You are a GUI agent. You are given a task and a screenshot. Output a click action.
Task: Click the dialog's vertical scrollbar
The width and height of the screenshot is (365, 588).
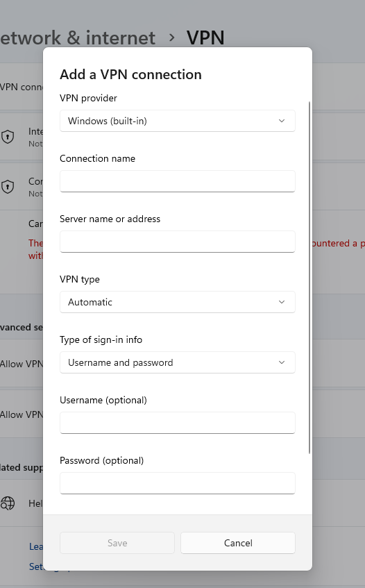pyautogui.click(x=309, y=278)
